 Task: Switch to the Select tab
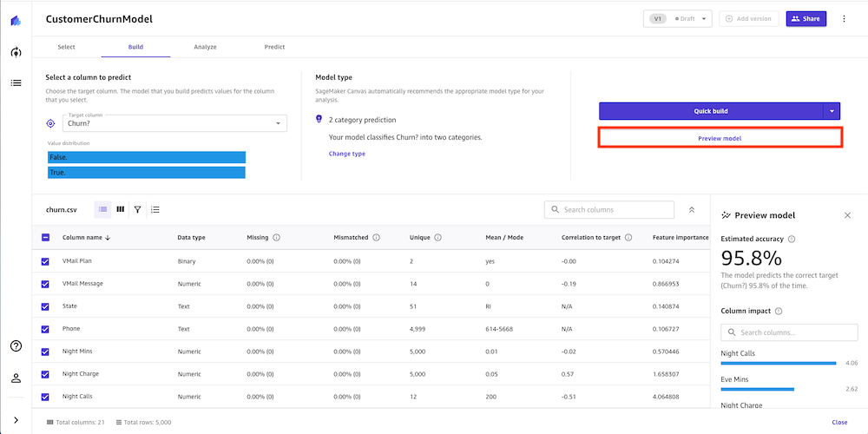click(67, 47)
